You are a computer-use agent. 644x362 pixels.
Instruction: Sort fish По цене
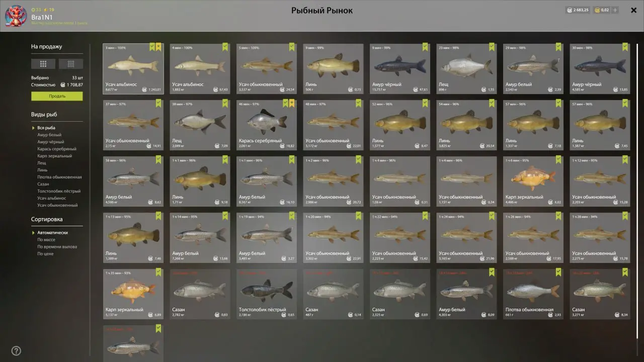pyautogui.click(x=45, y=254)
